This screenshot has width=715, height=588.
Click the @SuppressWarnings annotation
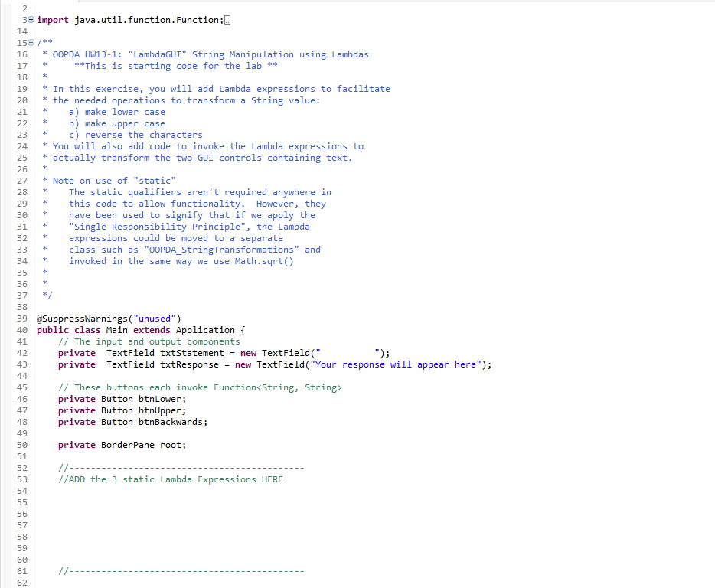pos(79,318)
